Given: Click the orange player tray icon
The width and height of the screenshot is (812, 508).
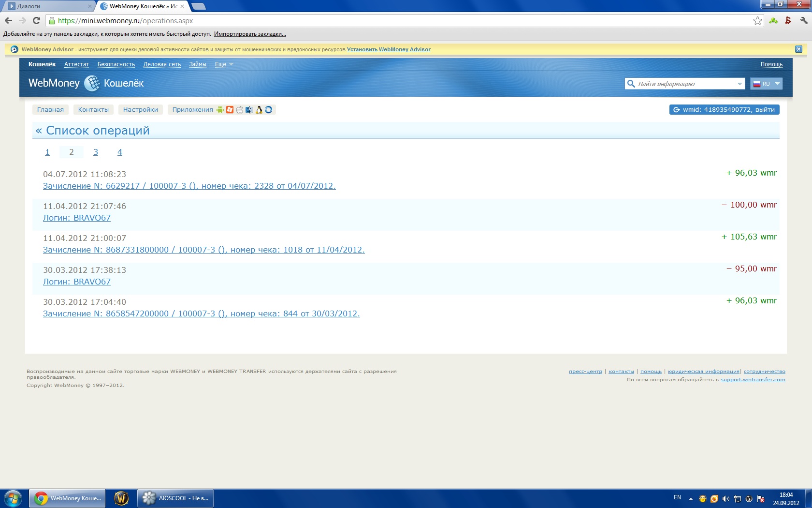Looking at the screenshot, I should tap(714, 499).
